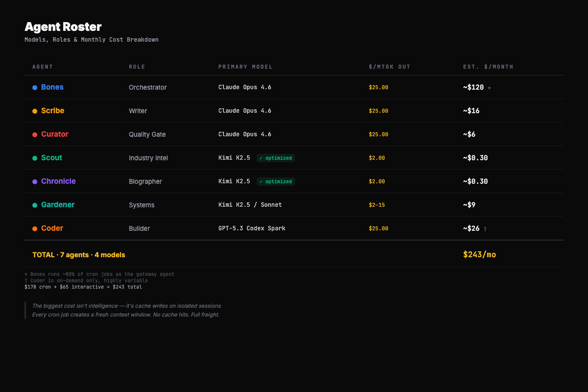This screenshot has height=392, width=588.
Task: Click the orange dot beside Coder
Action: point(35,229)
